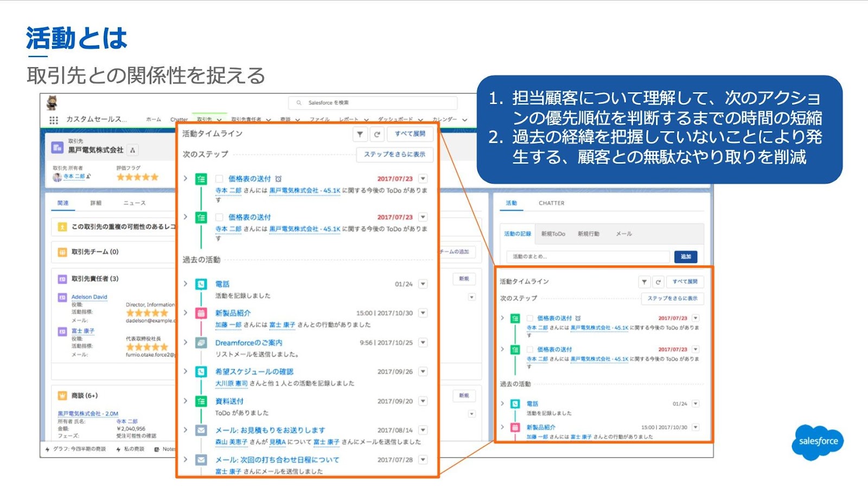Check 価格表の送付 task without alarm in enlarged timeline

[219, 217]
